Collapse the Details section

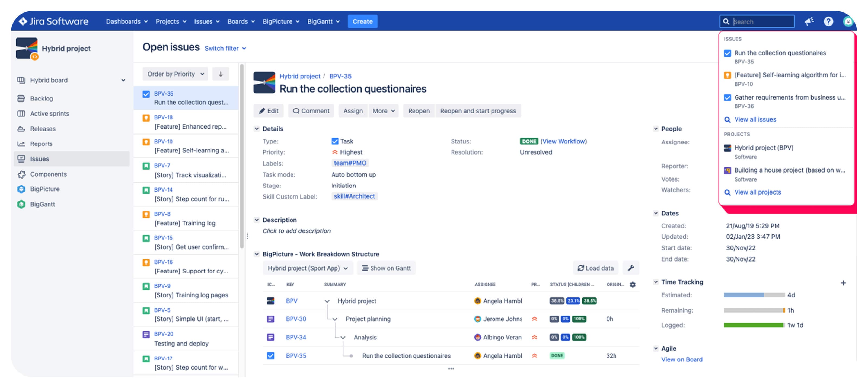(x=256, y=129)
